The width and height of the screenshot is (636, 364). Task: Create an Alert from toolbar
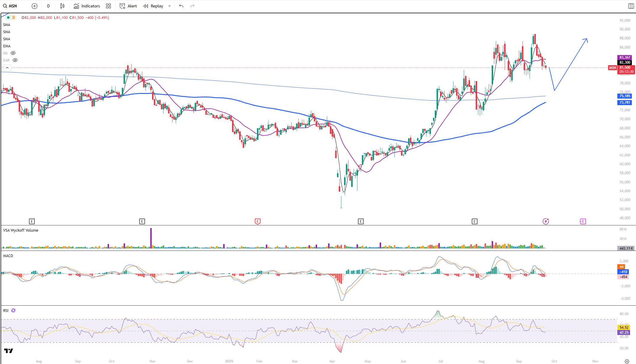click(x=128, y=6)
